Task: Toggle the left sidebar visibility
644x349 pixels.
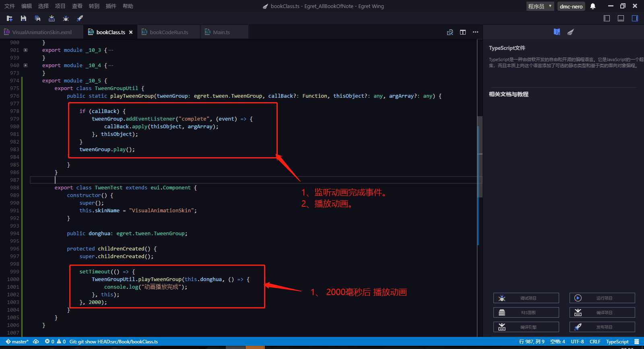Action: (x=607, y=18)
